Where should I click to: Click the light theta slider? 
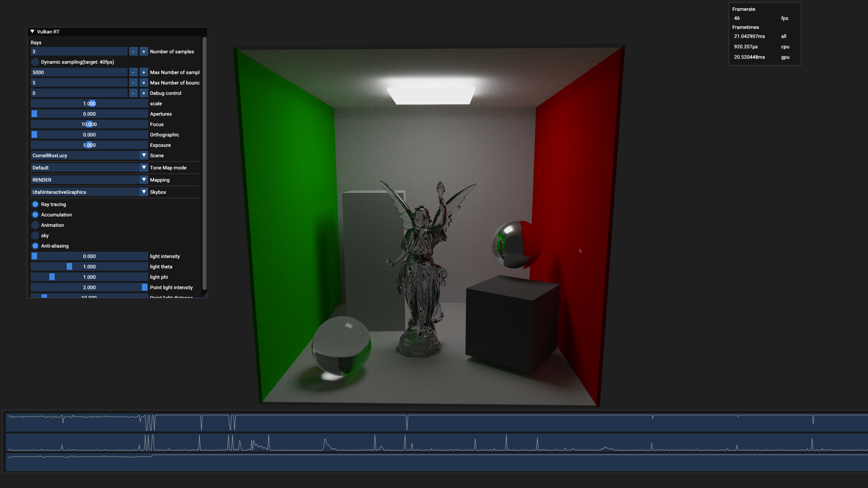coord(89,267)
